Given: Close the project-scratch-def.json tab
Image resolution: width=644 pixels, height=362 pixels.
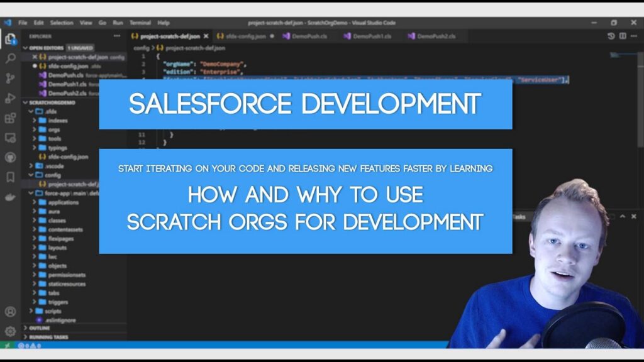Looking at the screenshot, I should pos(206,36).
